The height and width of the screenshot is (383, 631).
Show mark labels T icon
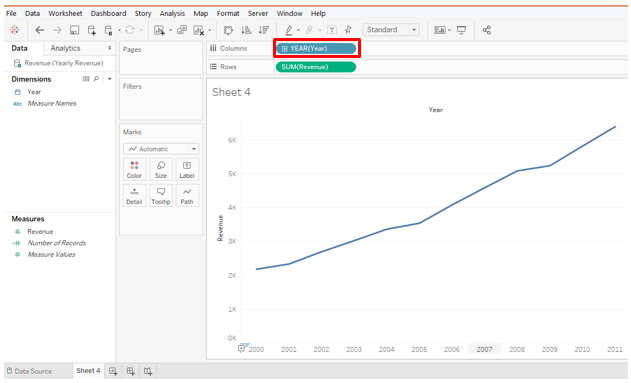coord(332,30)
